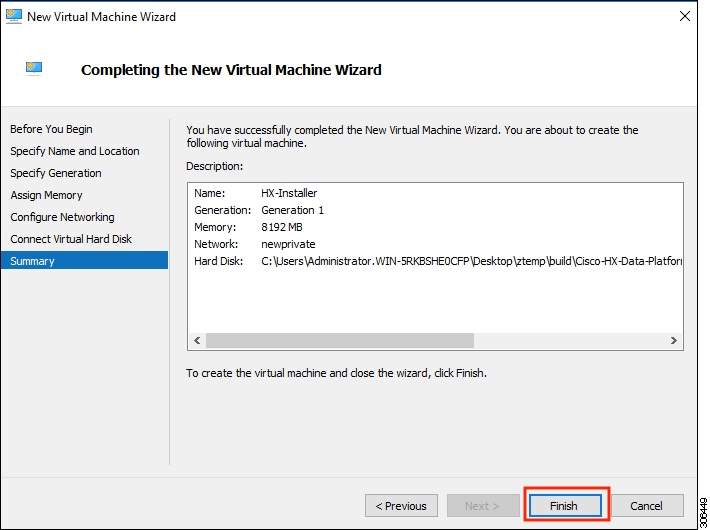Open the Before You Begin page
The width and height of the screenshot is (710, 530).
(x=51, y=129)
